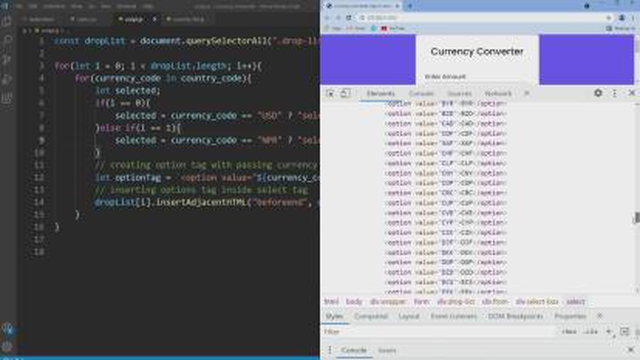Toggle the :hov element state button
640x360 pixels.
(x=569, y=332)
